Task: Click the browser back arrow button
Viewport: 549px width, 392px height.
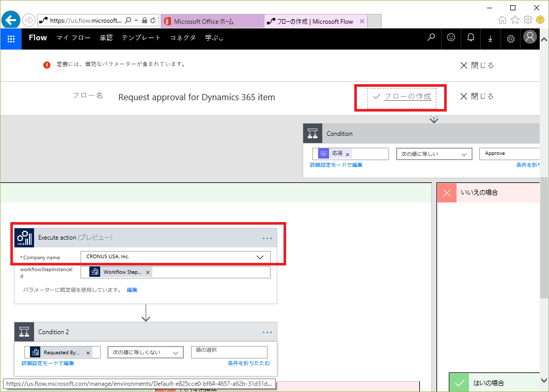Action: click(x=10, y=20)
